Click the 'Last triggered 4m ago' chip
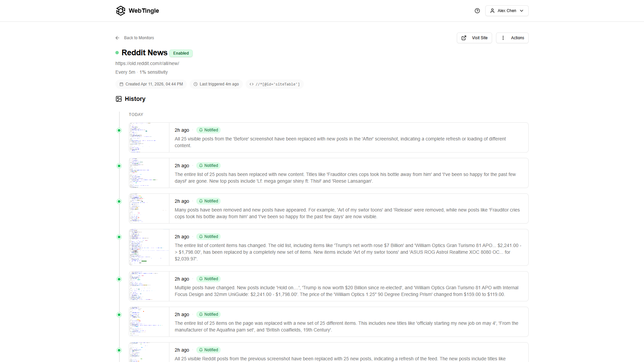 point(216,84)
